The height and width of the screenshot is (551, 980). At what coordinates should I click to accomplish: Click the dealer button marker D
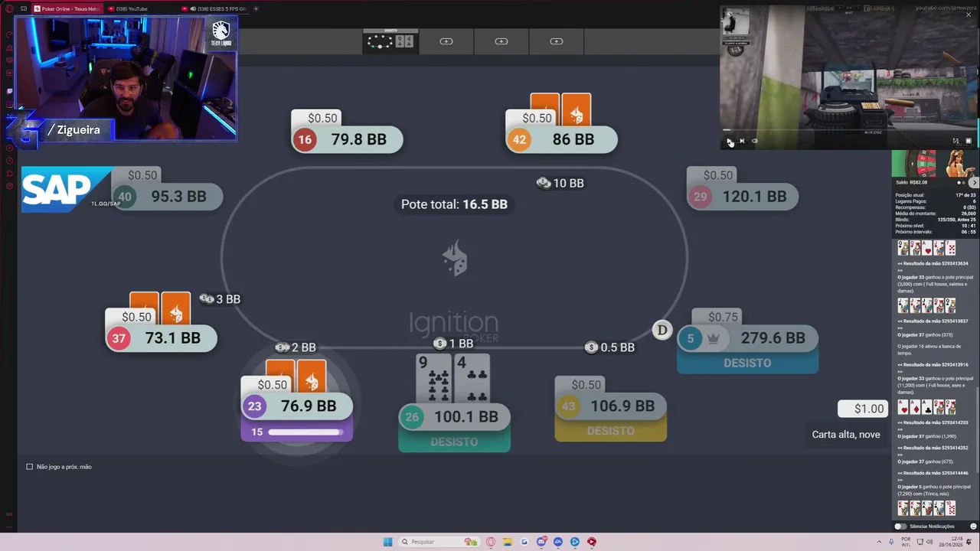661,330
